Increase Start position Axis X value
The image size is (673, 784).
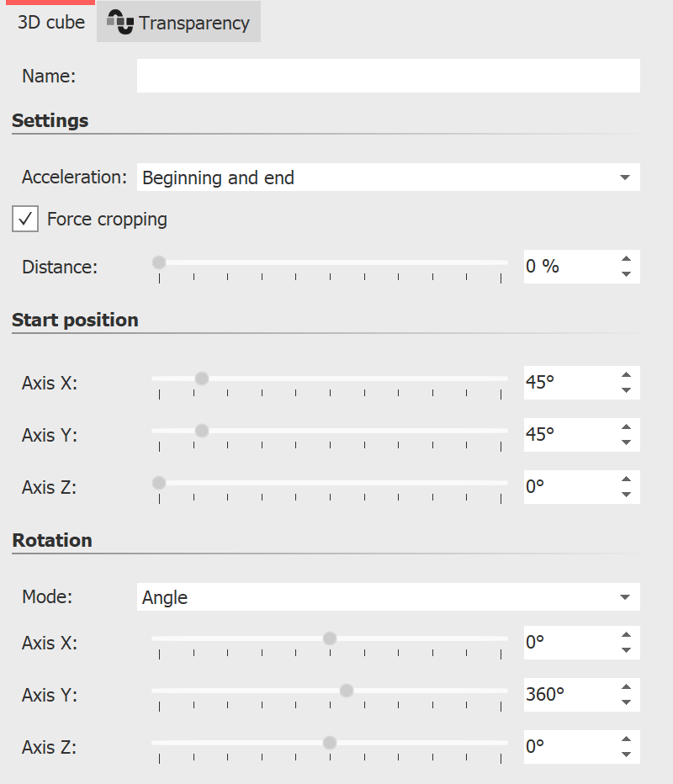pos(625,375)
